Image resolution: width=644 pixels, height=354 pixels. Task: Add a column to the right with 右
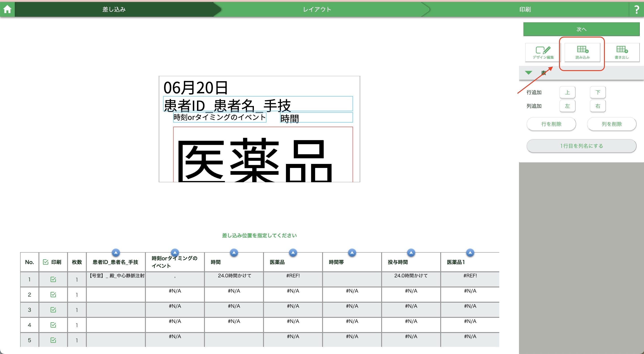click(x=597, y=106)
